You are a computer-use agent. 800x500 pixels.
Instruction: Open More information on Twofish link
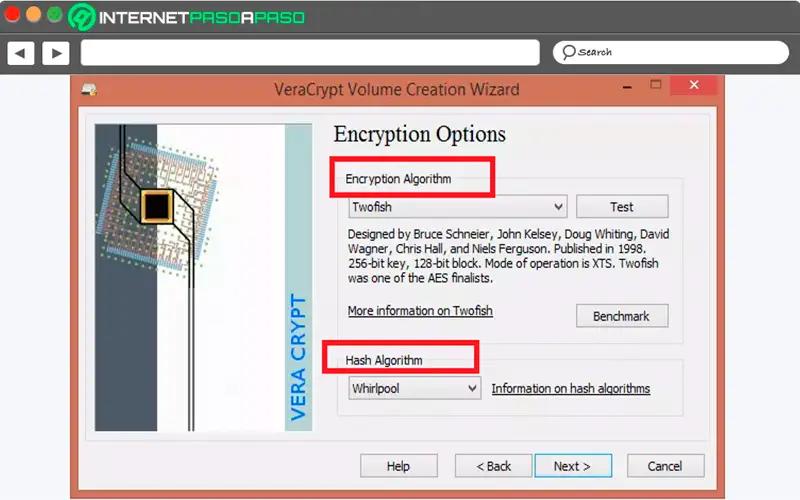(420, 311)
